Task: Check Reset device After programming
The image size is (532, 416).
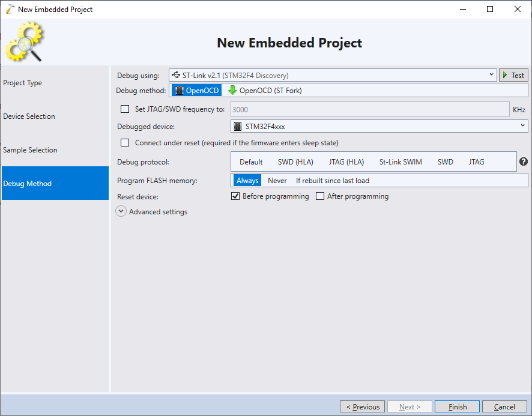Action: tap(320, 196)
